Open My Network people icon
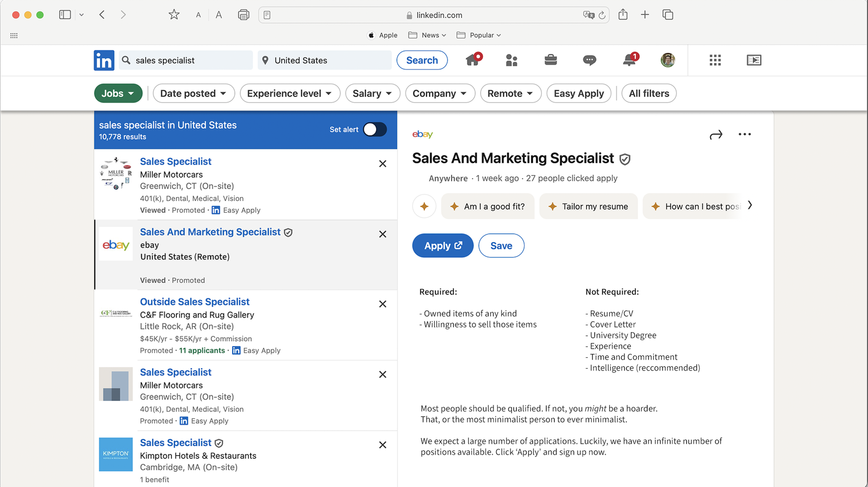Screen dimensions: 868x487 (511, 60)
